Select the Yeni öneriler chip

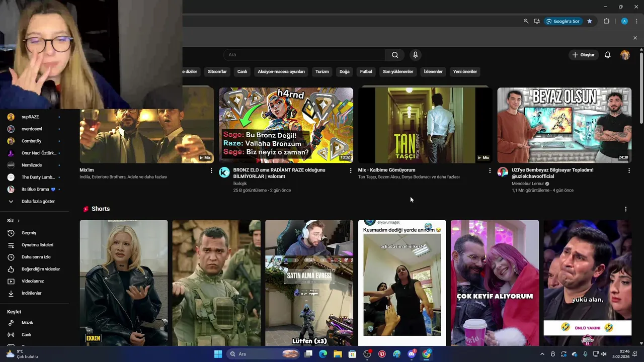(465, 71)
